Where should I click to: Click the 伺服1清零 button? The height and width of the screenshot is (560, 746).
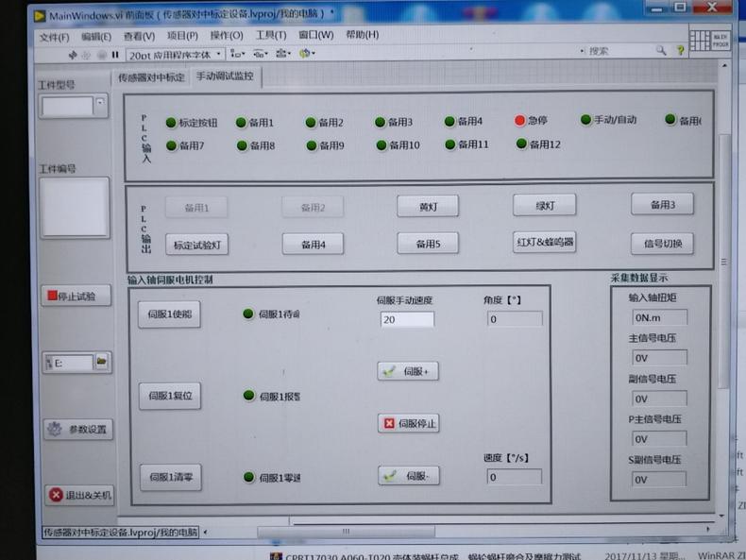point(171,477)
